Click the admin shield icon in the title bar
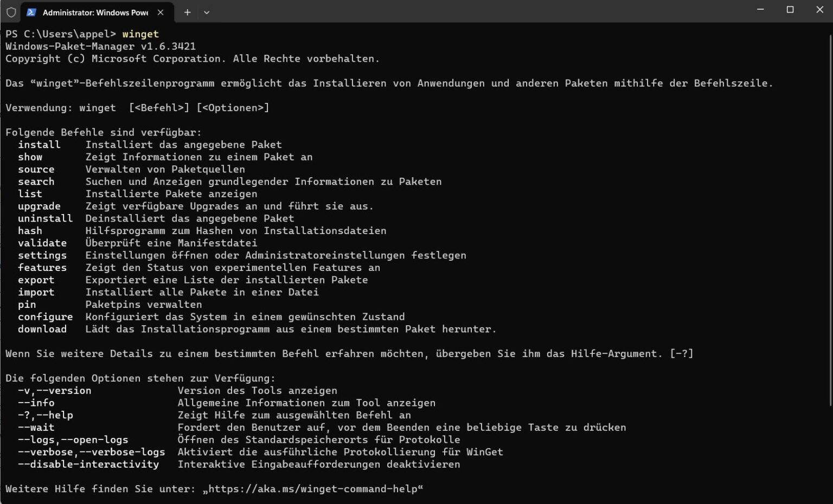This screenshot has height=504, width=833. (x=10, y=11)
